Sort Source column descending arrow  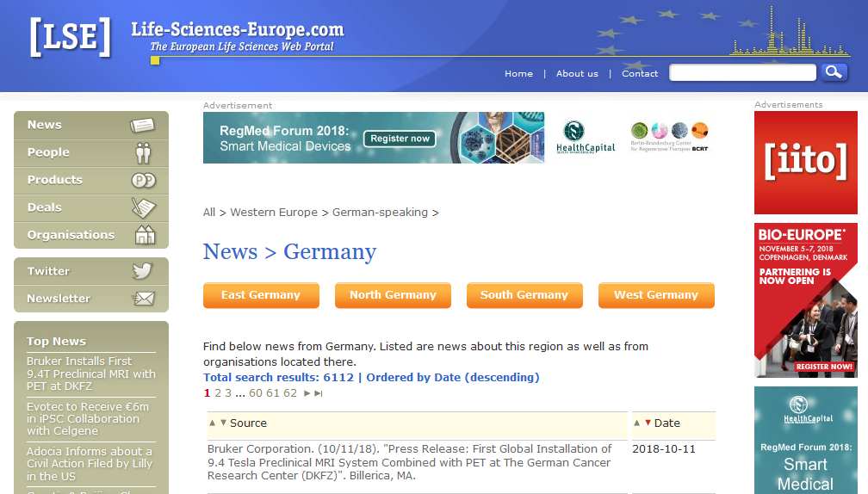tap(223, 423)
